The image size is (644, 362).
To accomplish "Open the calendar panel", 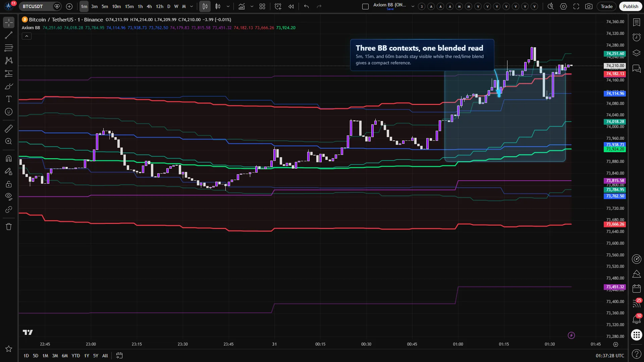I will (636, 288).
